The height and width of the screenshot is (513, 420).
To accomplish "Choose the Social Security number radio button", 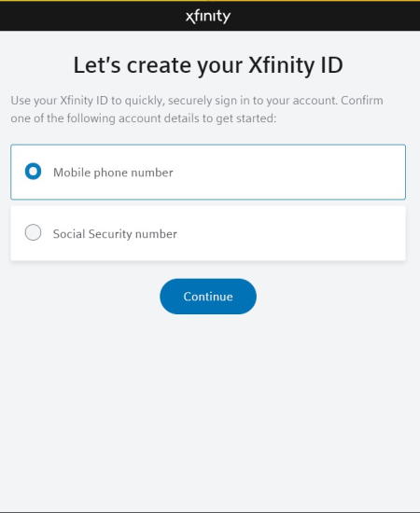I will [x=33, y=232].
